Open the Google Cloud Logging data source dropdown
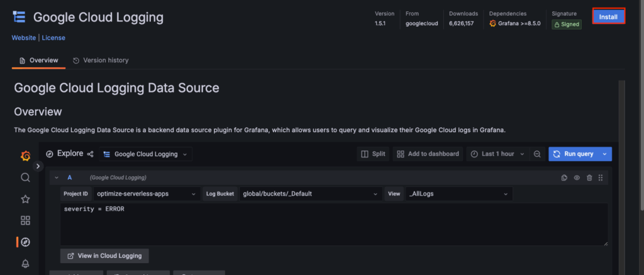 coord(145,154)
